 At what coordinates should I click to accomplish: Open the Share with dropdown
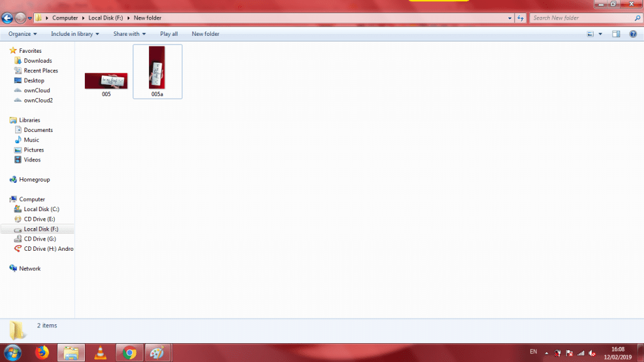point(129,34)
